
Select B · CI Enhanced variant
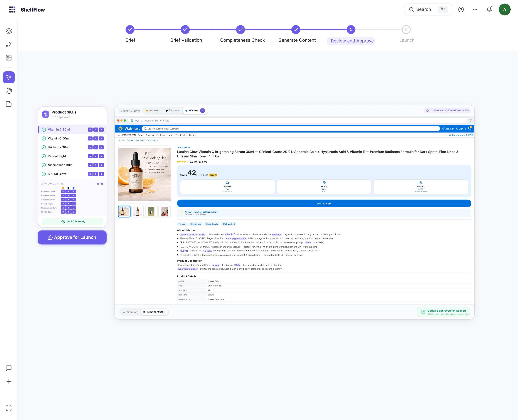click(154, 312)
